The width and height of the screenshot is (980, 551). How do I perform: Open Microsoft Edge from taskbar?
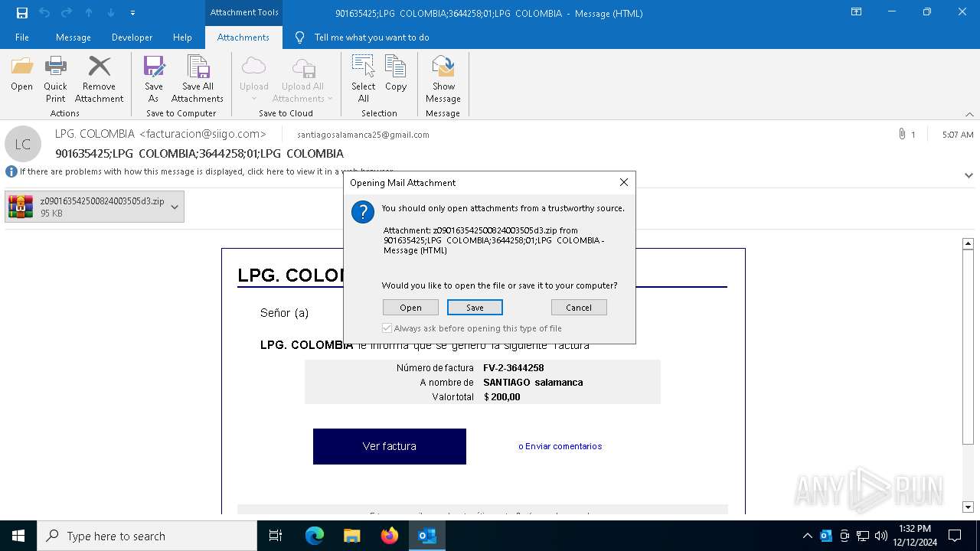pos(315,536)
